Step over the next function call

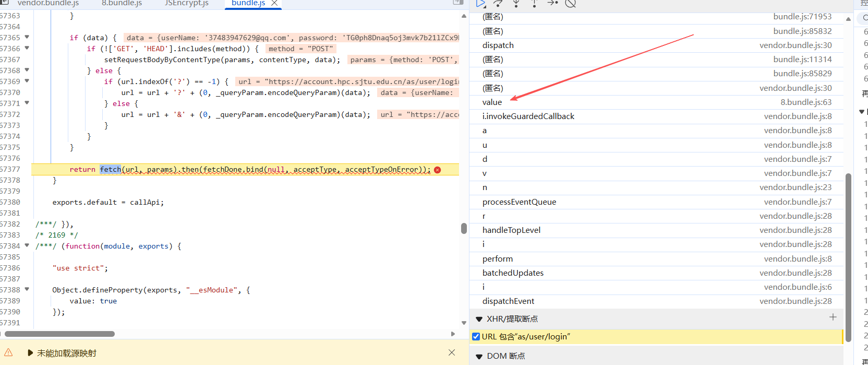click(x=498, y=4)
